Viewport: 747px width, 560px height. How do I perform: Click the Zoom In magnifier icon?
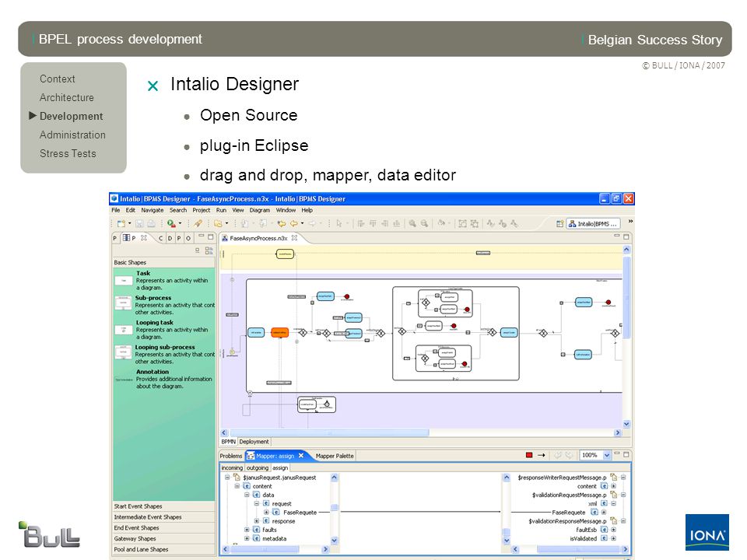point(412,223)
